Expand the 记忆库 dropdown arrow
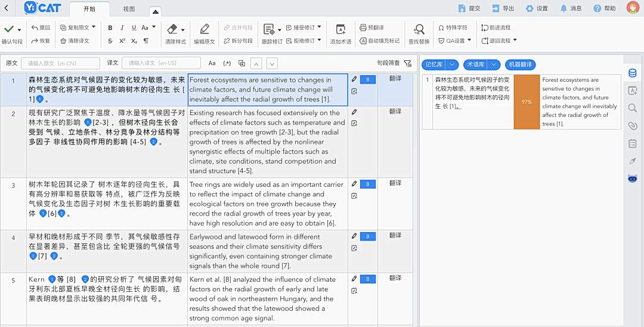 coord(452,64)
